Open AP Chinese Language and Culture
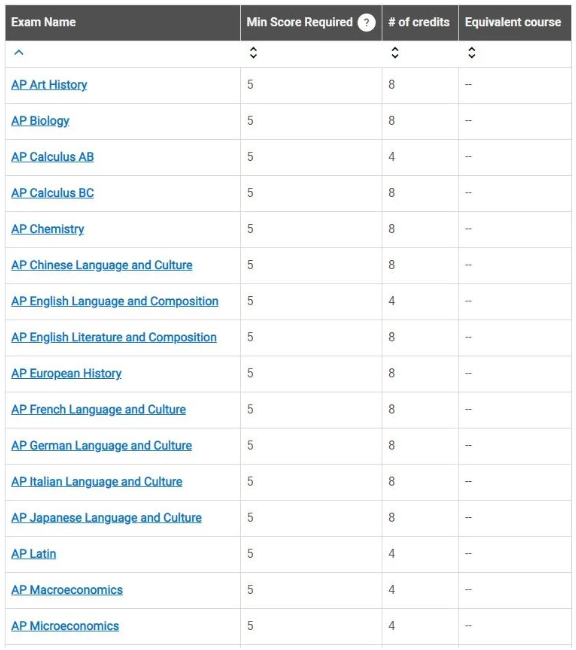 coord(102,265)
